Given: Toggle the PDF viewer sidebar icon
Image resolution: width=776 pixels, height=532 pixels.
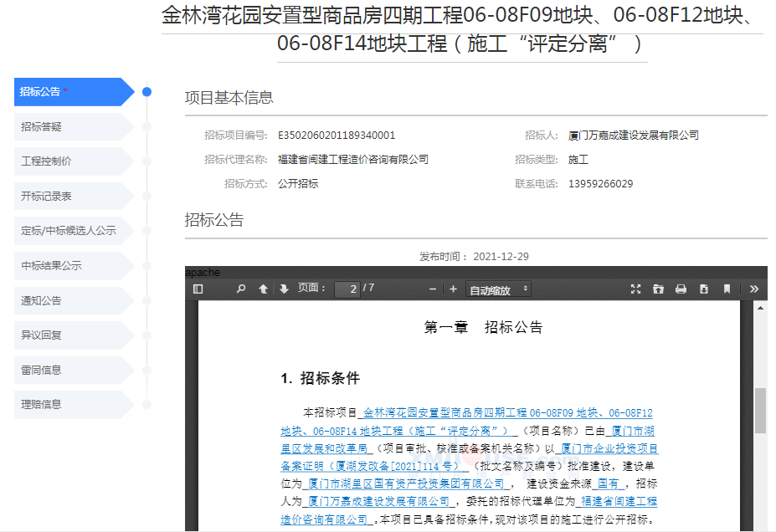Looking at the screenshot, I should click(198, 289).
